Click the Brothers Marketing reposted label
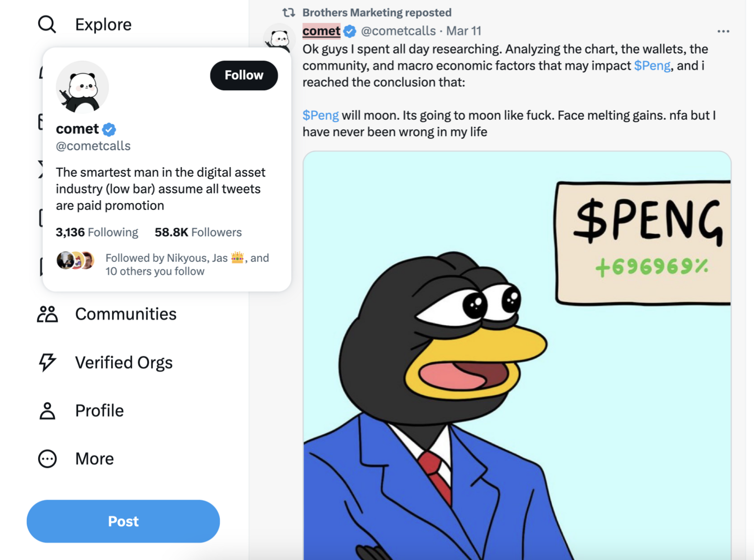 [x=377, y=13]
